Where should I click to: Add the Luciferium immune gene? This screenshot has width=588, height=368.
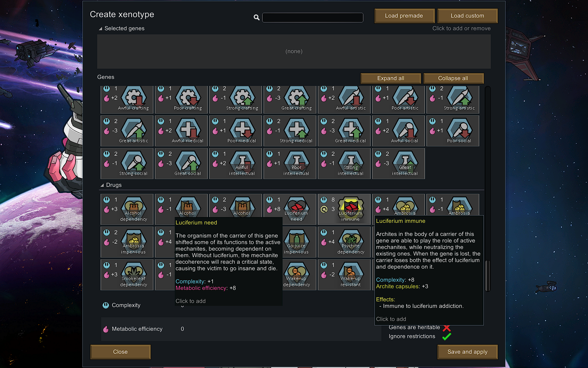(344, 209)
